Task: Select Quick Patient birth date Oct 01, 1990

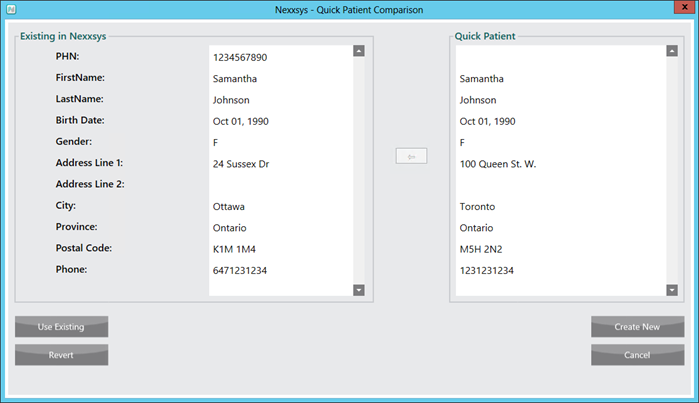Action: point(488,122)
